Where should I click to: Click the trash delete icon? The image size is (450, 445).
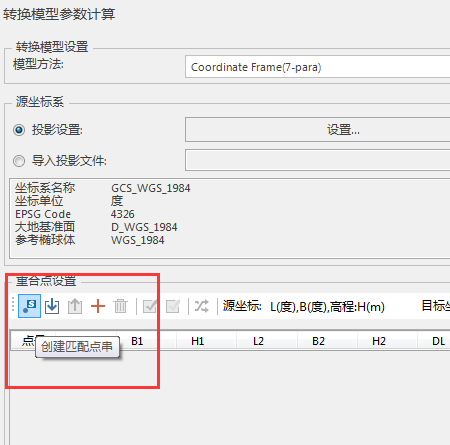click(x=120, y=306)
